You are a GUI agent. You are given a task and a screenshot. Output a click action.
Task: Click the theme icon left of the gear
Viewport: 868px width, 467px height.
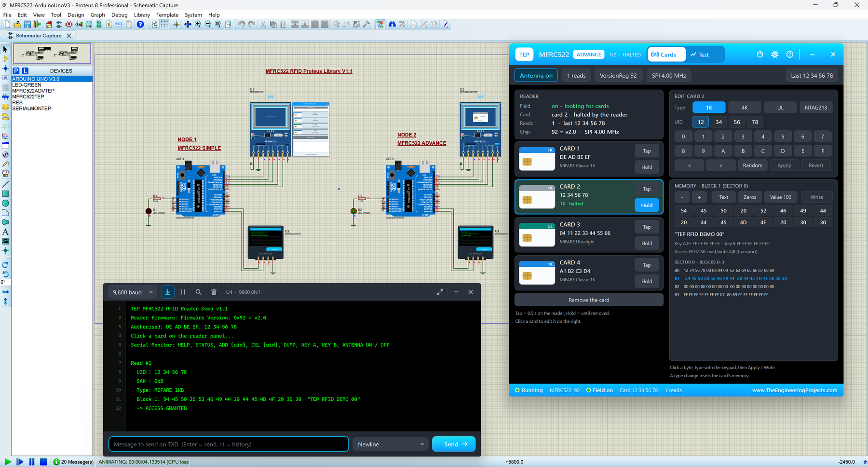tap(760, 55)
